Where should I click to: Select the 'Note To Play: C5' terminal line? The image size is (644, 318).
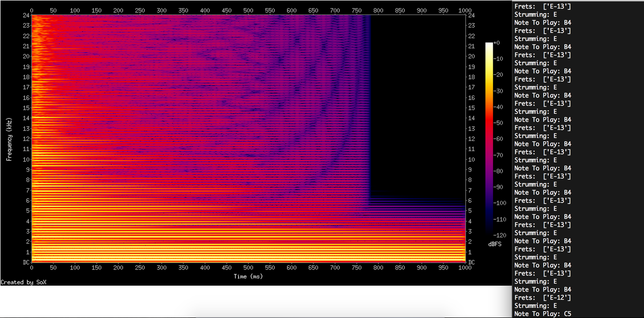click(543, 314)
